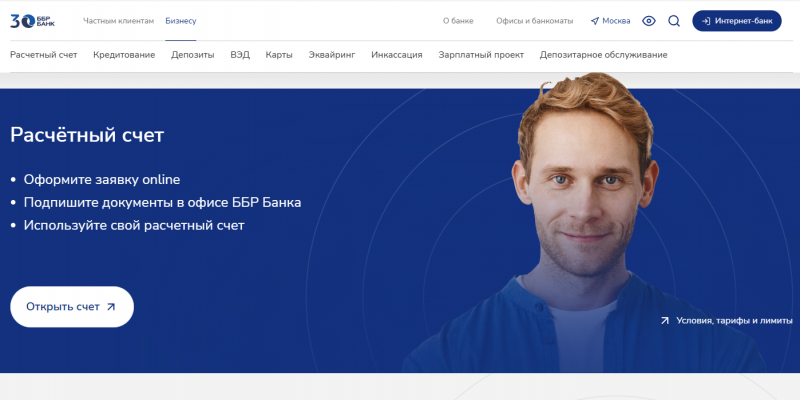800x400 pixels.
Task: Open Расчетный счет menu item
Action: [44, 55]
